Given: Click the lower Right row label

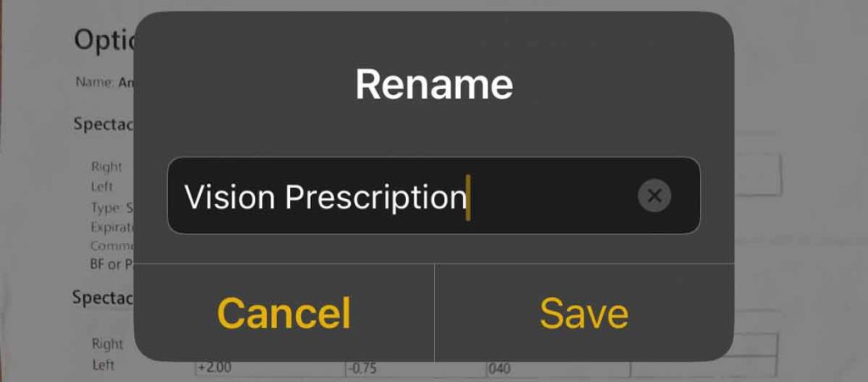Looking at the screenshot, I should [107, 344].
